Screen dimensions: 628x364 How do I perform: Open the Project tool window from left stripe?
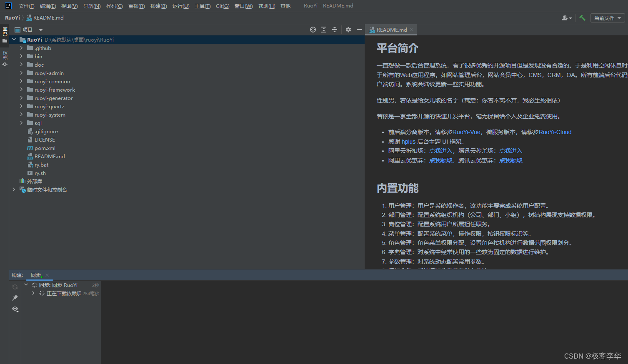tap(5, 35)
